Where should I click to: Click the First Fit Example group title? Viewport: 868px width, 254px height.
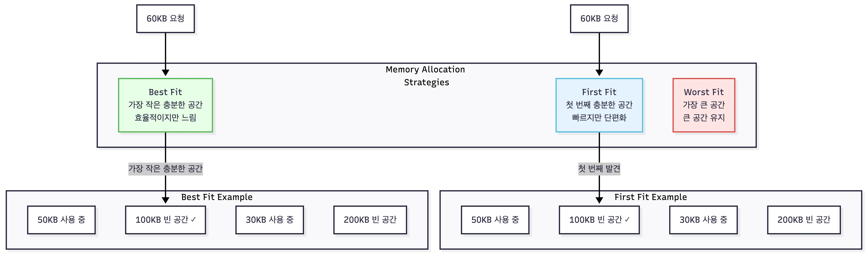click(x=650, y=197)
